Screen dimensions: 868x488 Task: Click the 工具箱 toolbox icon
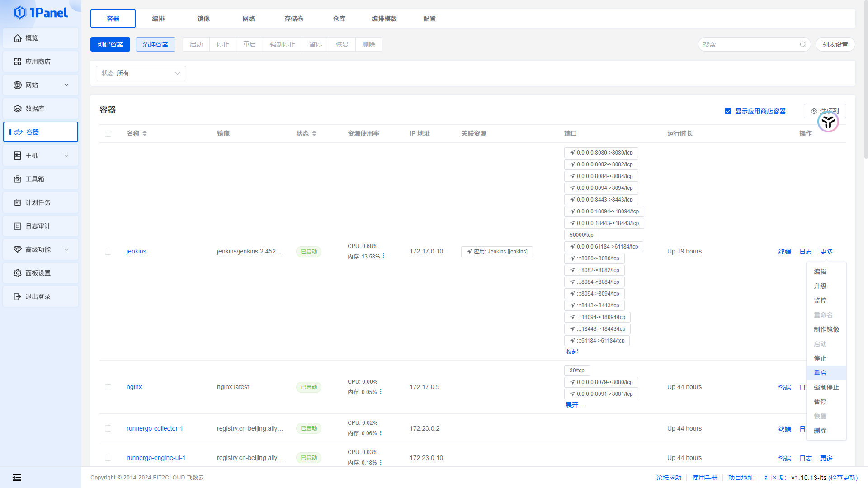pos(18,179)
